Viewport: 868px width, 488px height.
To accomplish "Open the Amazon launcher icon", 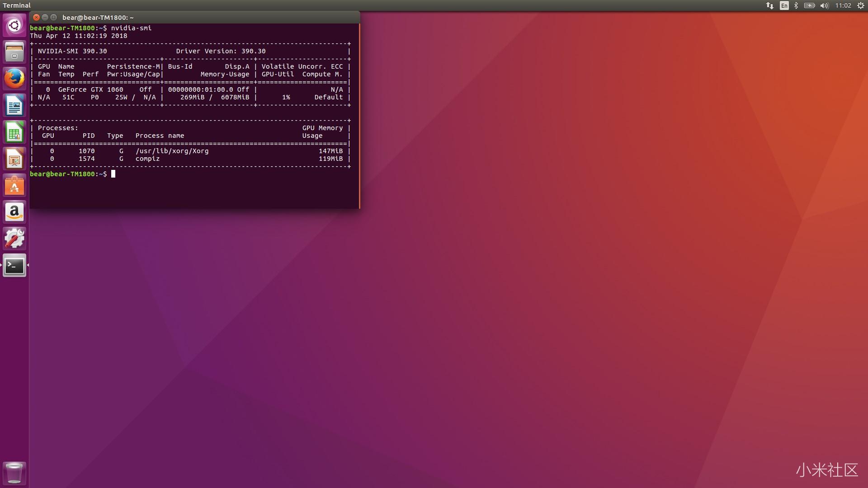I will 14,212.
